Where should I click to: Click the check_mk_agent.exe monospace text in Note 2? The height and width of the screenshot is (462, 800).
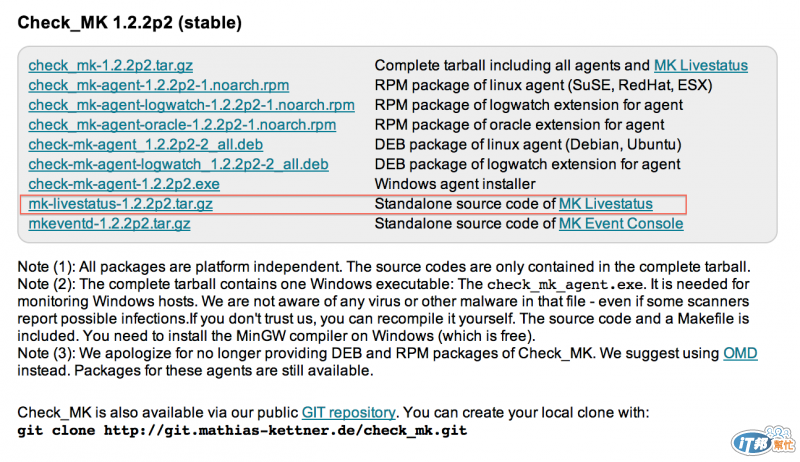[x=565, y=285]
